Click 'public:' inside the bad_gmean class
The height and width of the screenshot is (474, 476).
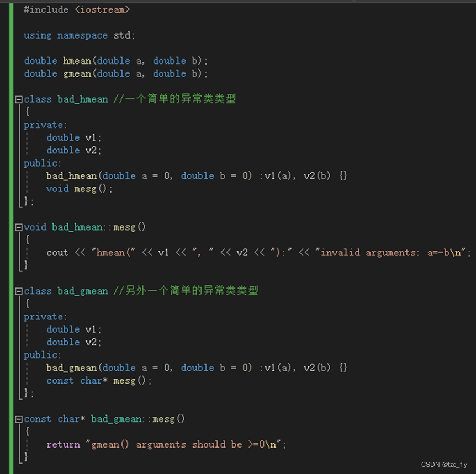[43, 355]
